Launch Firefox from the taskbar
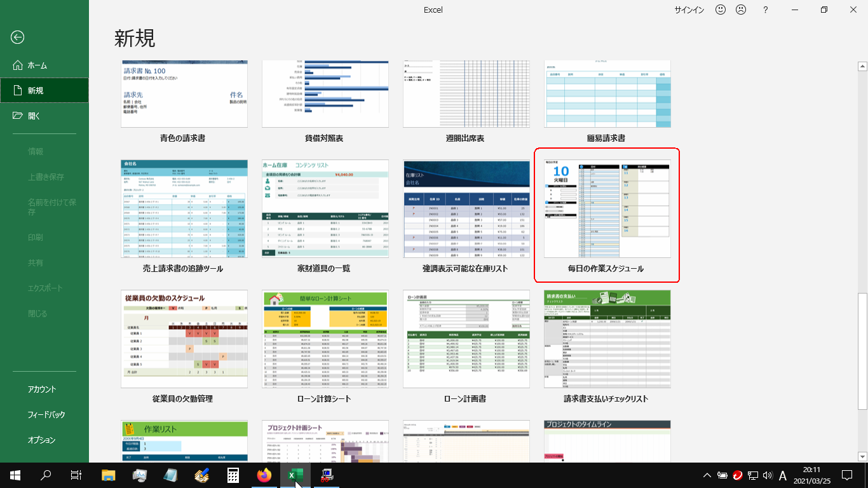The image size is (868, 488). [264, 475]
